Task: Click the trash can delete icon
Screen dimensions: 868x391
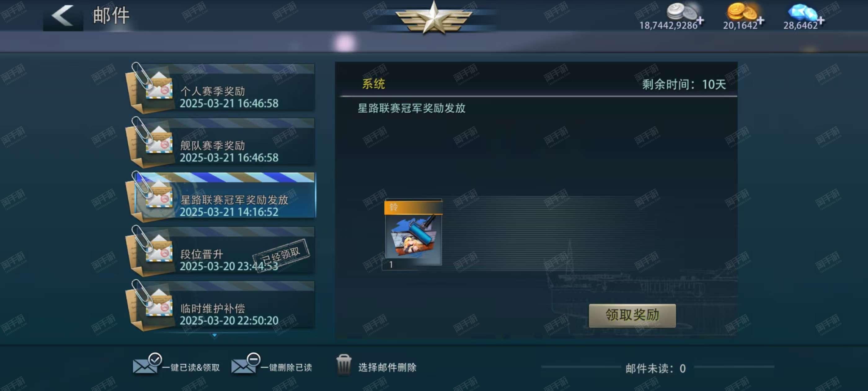Action: tap(344, 364)
